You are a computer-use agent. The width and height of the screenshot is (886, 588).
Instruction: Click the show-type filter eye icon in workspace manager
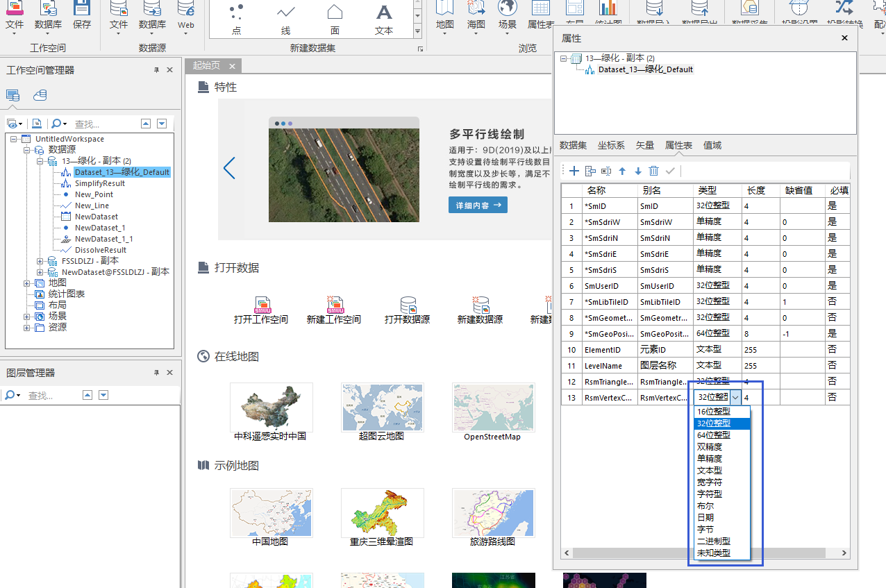pyautogui.click(x=14, y=124)
